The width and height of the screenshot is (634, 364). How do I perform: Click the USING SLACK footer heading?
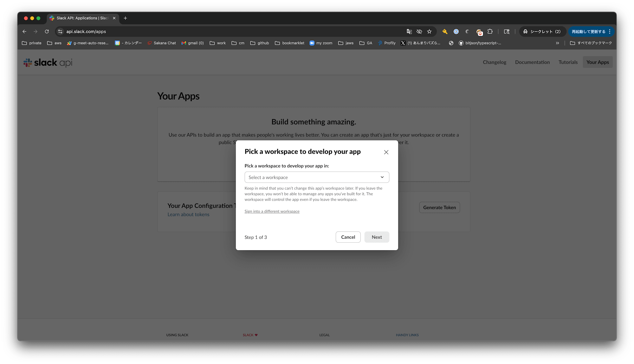coord(177,335)
